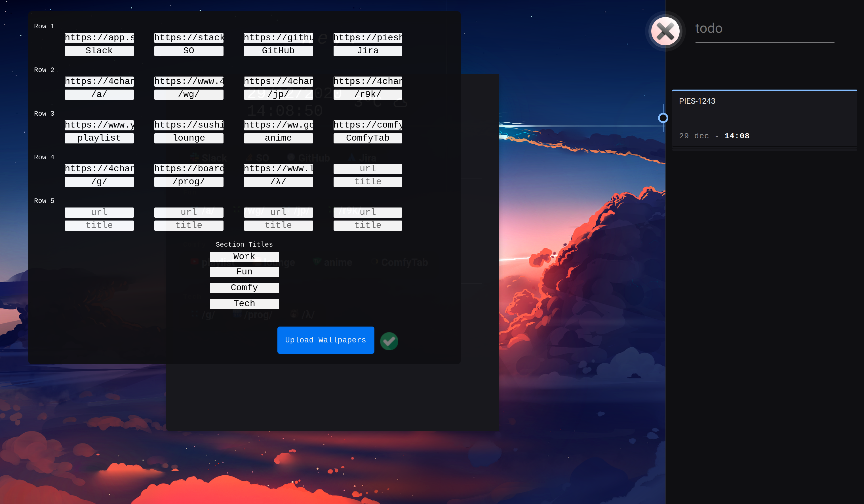Edit the Work section title field
Image resolution: width=864 pixels, height=504 pixels.
point(244,256)
